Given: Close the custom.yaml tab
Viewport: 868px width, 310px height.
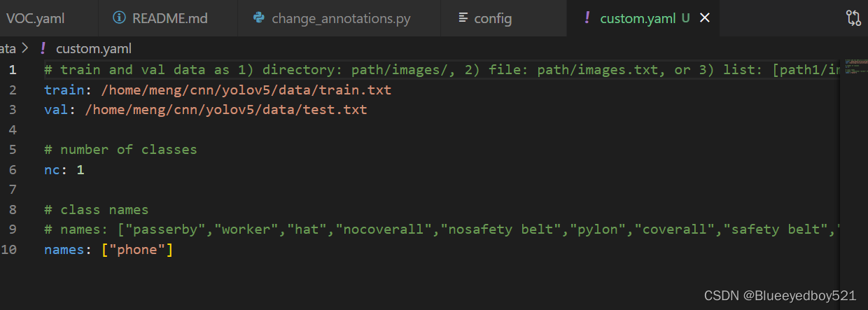Looking at the screenshot, I should (705, 18).
